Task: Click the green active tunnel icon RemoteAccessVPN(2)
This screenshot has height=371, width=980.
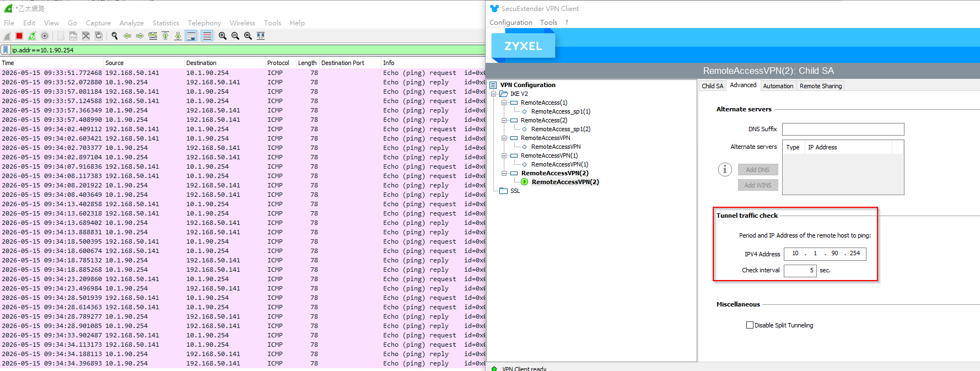Action: (x=525, y=182)
